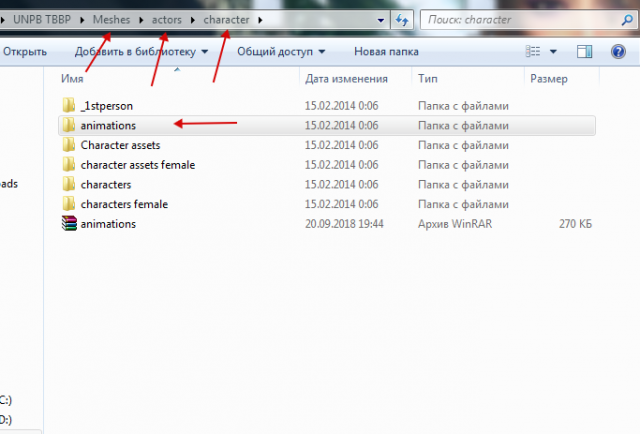Sort by the 'Дата изменения' column header
This screenshot has height=434, width=640.
click(x=346, y=78)
